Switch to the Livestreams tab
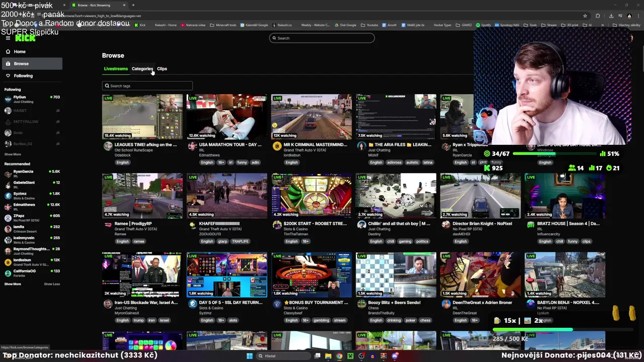This screenshot has width=644, height=362. point(116,68)
